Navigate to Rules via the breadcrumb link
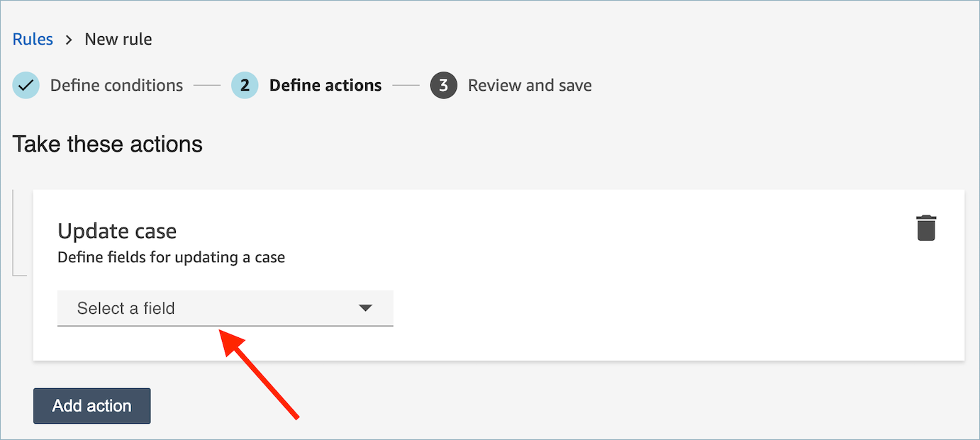 [x=33, y=39]
